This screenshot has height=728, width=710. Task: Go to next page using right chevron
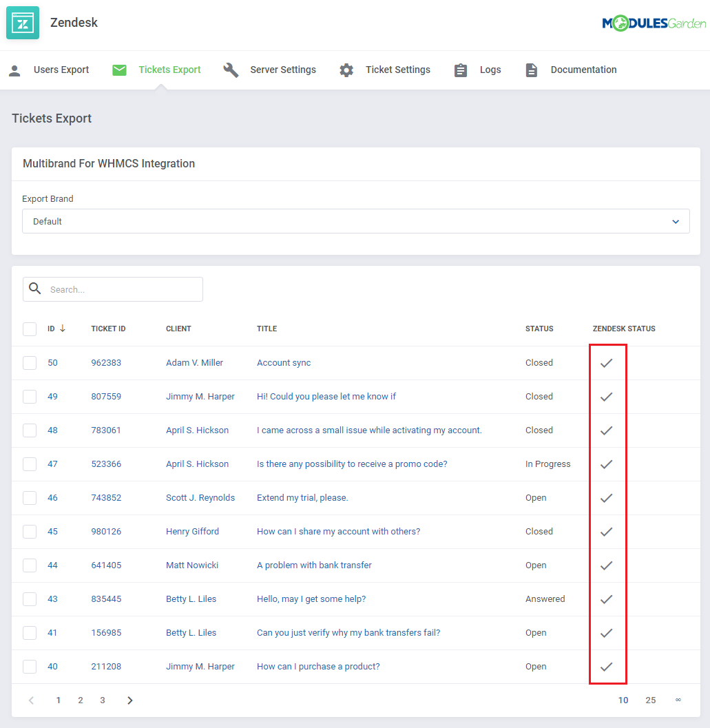tap(130, 700)
